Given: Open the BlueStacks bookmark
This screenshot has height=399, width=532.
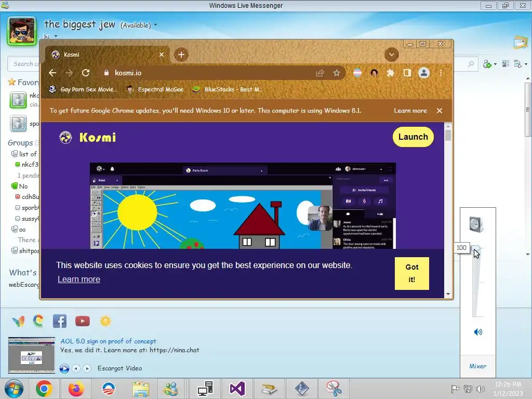Looking at the screenshot, I should 228,89.
